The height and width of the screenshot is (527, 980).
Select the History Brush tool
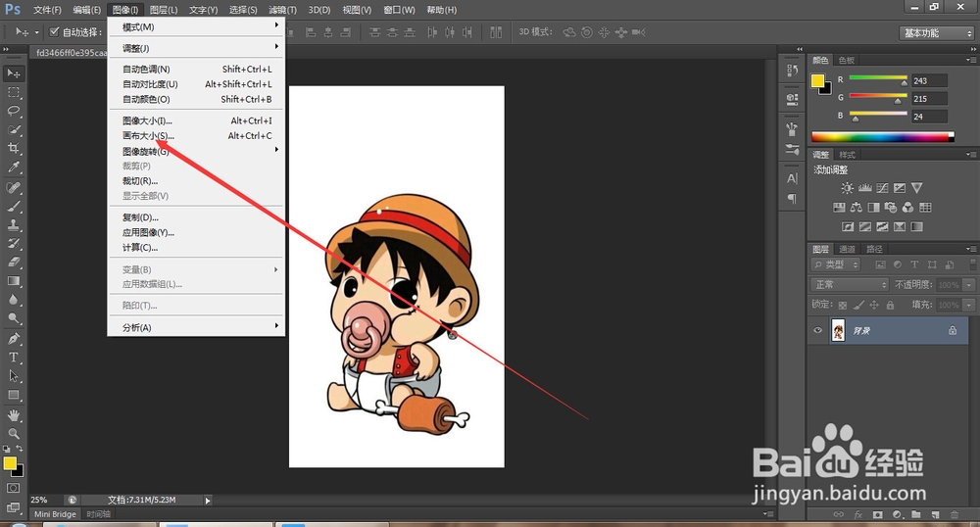[x=13, y=244]
